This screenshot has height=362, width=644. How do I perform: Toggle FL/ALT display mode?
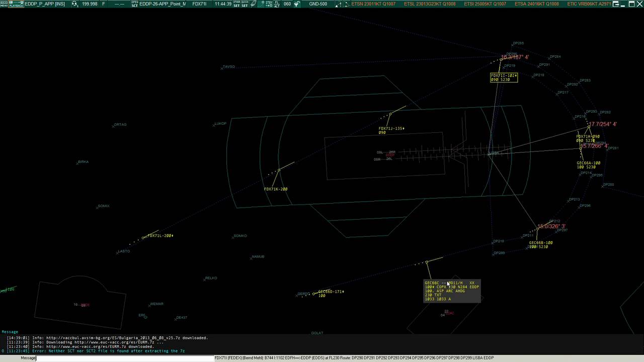[277, 4]
